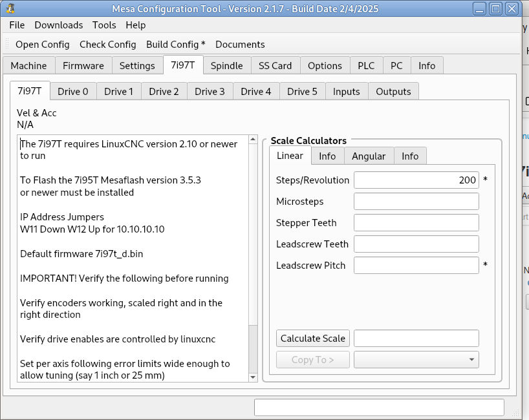Maximize the Mesa Configuration Tool window
The height and width of the screenshot is (420, 529).
coord(496,9)
